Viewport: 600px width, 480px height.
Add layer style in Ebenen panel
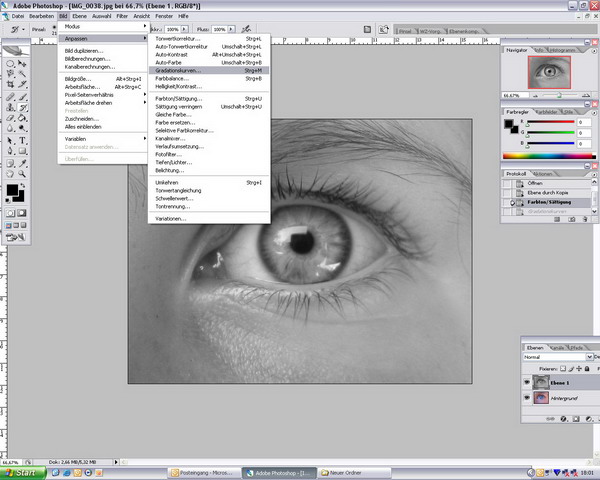tap(563, 419)
